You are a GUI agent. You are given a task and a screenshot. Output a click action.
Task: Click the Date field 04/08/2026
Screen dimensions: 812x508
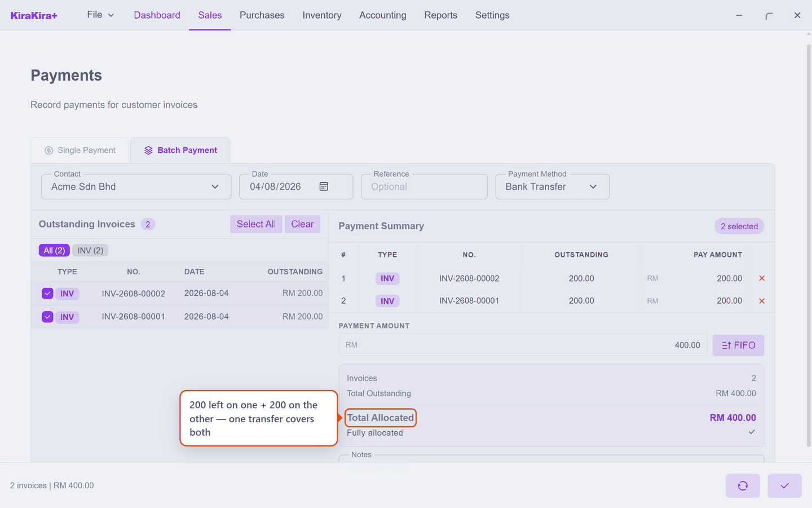(296, 187)
